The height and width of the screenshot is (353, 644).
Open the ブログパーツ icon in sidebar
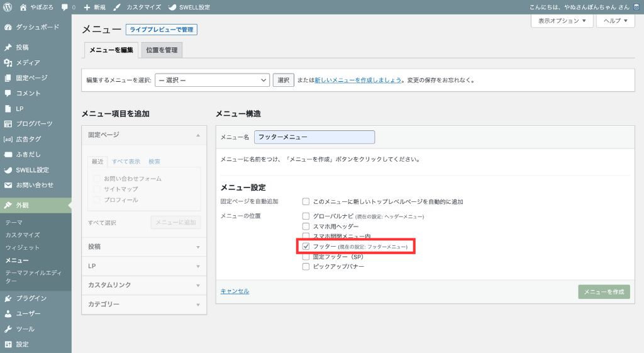pyautogui.click(x=8, y=124)
